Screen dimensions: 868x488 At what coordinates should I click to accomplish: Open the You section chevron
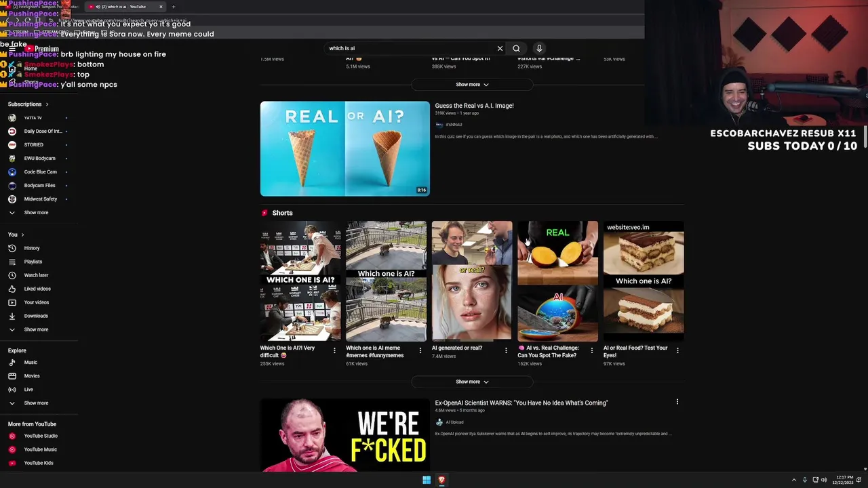(x=22, y=235)
